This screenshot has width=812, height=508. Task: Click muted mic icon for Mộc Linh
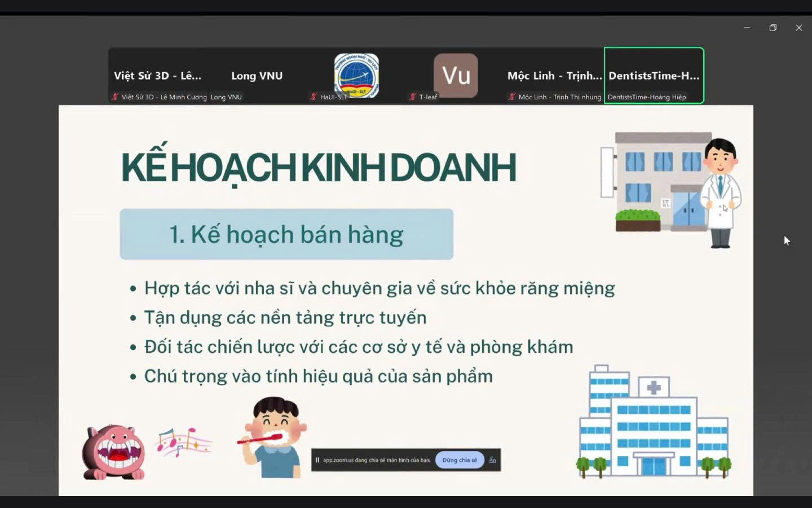coord(512,97)
